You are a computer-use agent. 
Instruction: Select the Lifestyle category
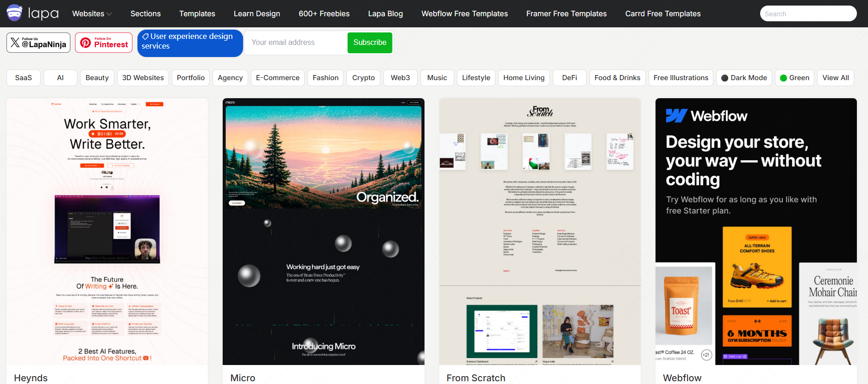(476, 78)
